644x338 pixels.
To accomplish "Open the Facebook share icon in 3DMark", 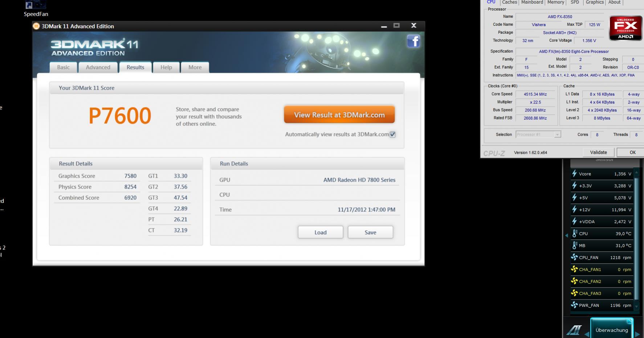I will (413, 41).
